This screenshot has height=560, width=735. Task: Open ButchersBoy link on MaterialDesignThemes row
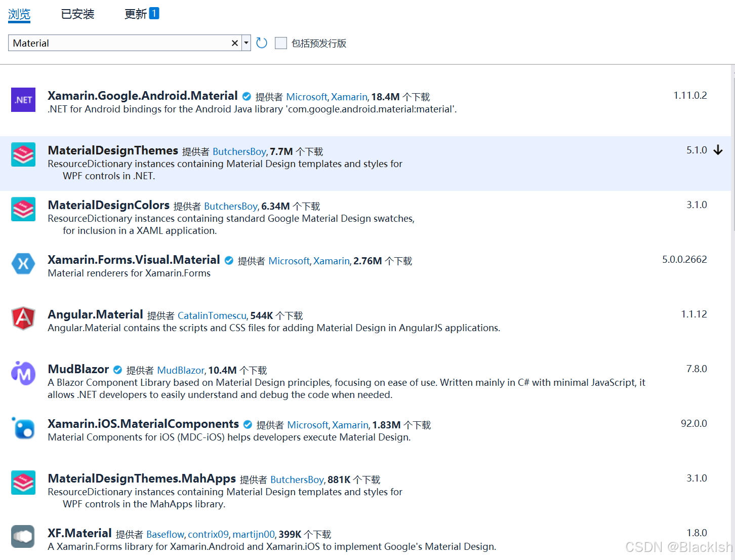[239, 151]
